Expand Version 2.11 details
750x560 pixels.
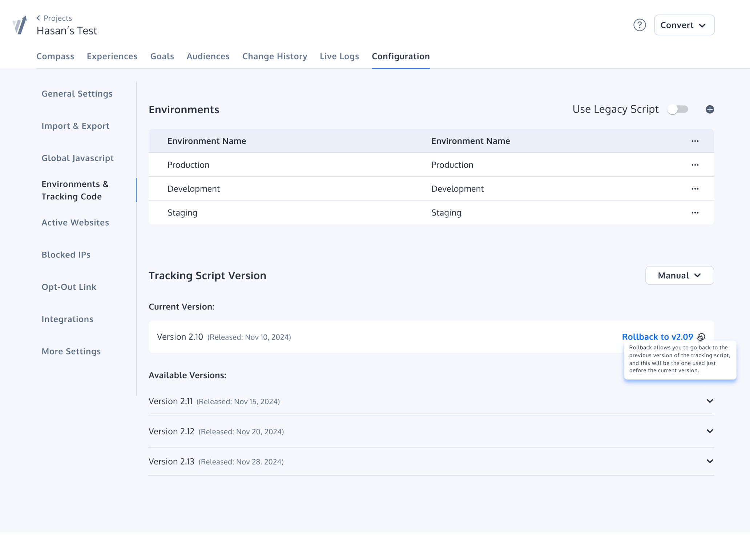click(710, 401)
